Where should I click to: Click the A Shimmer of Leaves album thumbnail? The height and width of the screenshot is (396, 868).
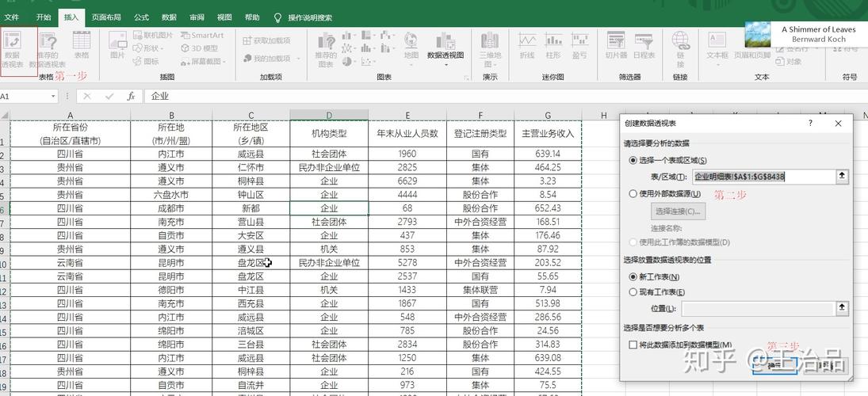click(757, 34)
